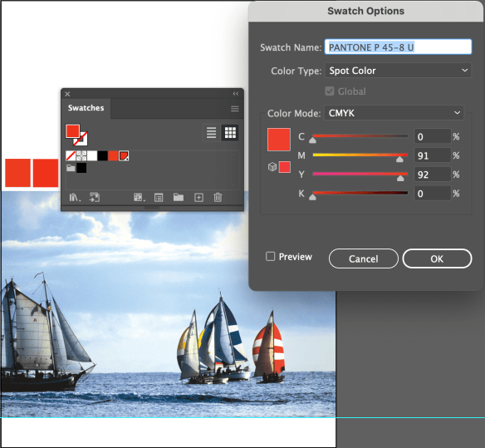This screenshot has height=448, width=485.
Task: Click the Delete Swatch trash icon
Action: pos(218,197)
